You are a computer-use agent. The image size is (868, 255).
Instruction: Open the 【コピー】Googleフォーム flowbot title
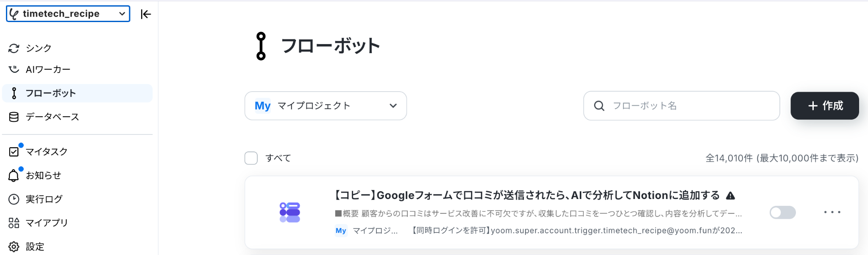click(527, 195)
